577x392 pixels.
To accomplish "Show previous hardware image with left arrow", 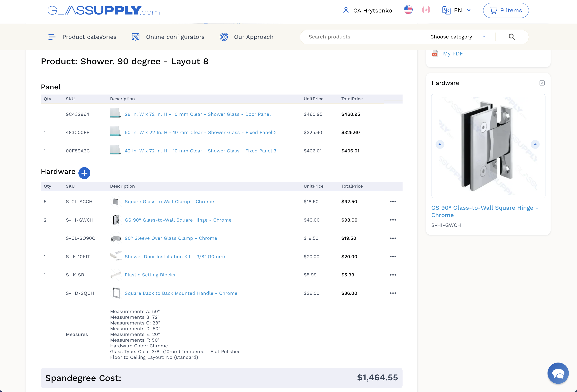I will pyautogui.click(x=440, y=144).
